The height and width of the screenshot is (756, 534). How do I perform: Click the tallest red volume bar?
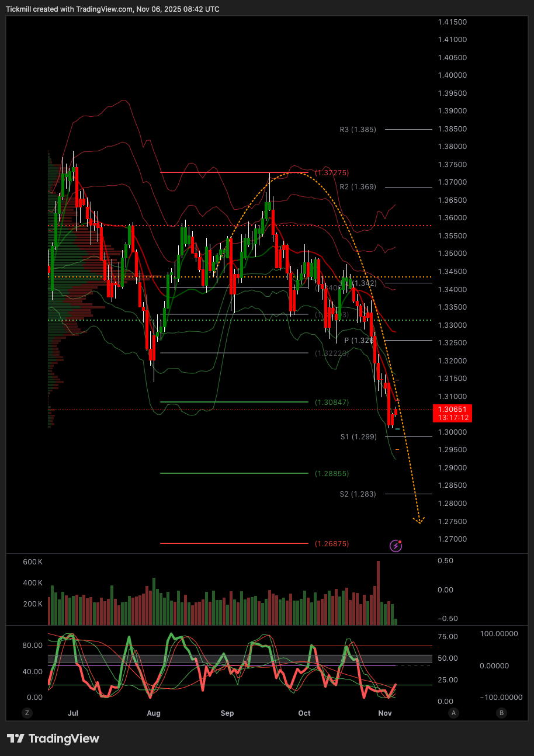[378, 592]
